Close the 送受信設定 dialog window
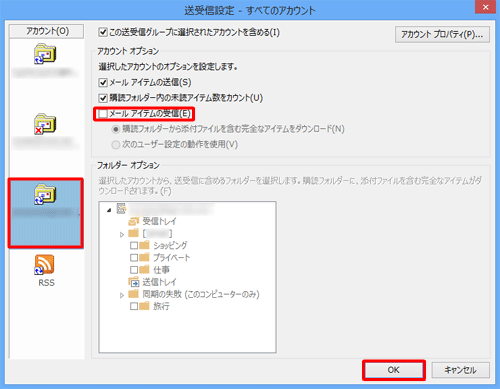 pyautogui.click(x=485, y=7)
